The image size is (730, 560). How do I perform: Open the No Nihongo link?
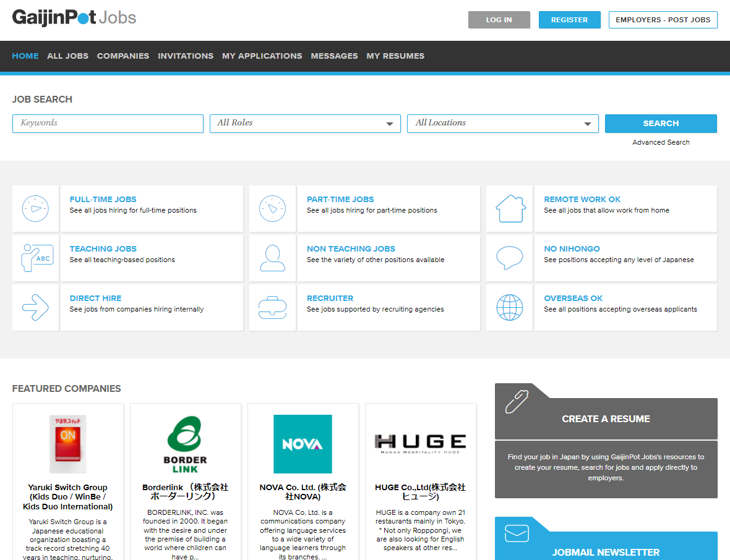click(572, 249)
